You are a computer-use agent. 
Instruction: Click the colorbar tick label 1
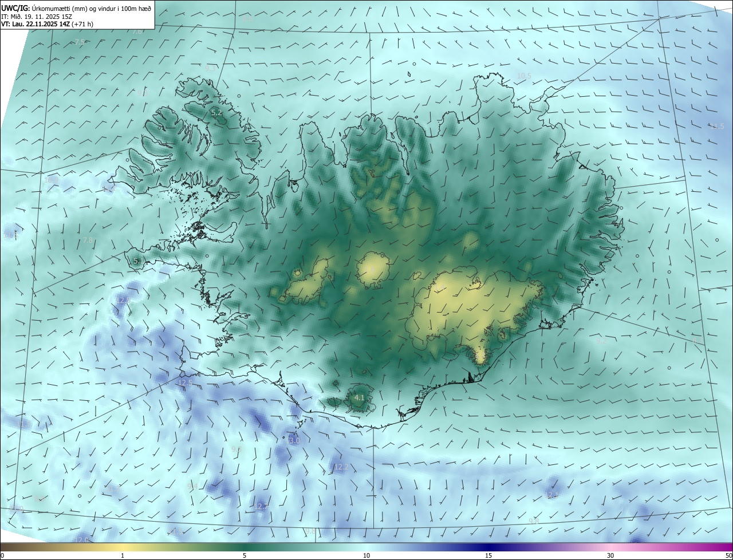click(123, 555)
